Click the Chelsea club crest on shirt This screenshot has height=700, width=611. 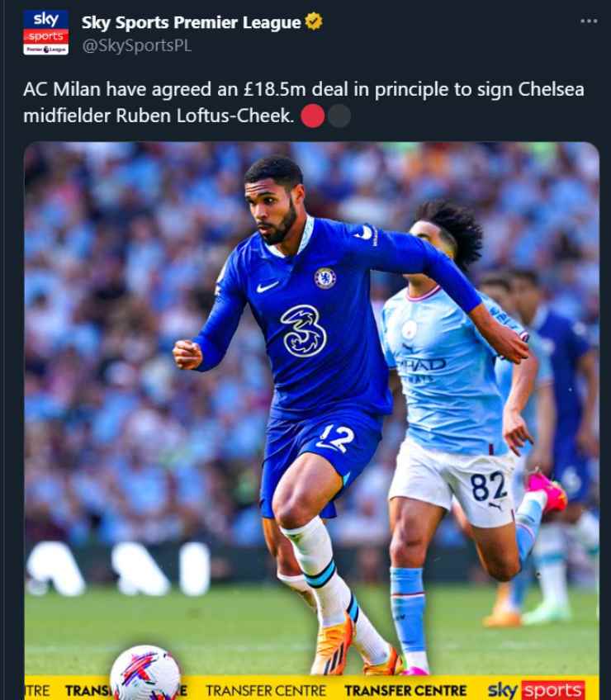point(324,278)
